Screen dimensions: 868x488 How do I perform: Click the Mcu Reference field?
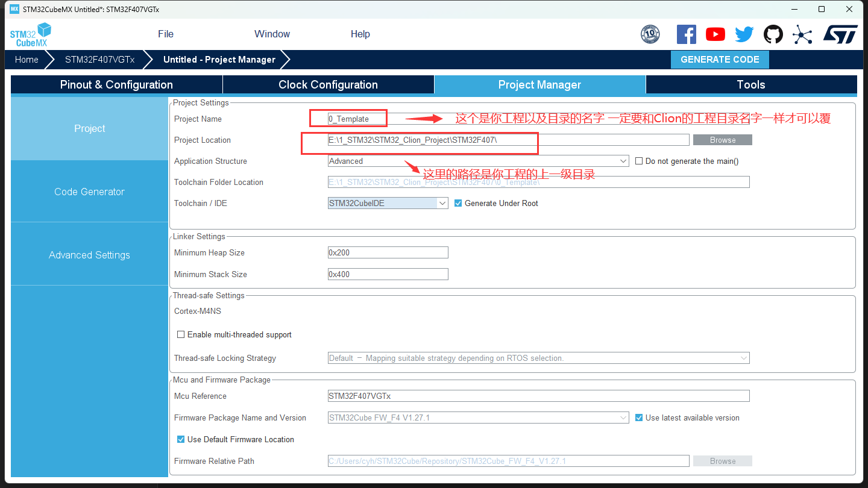tap(539, 396)
